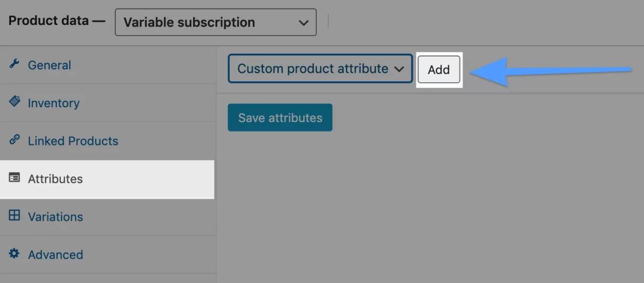Click the Save attributes button
Image resolution: width=644 pixels, height=283 pixels.
click(280, 117)
